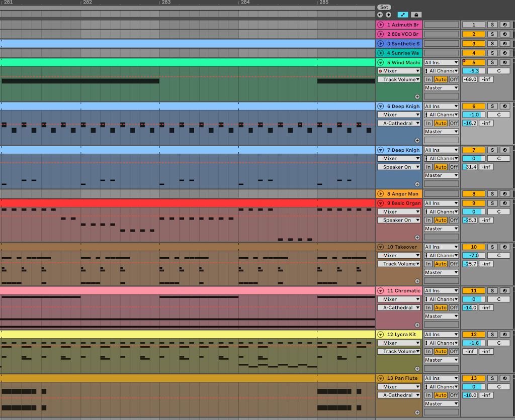Collapse the 11 Chromatic track
This screenshot has height=420, width=515.
pos(380,291)
